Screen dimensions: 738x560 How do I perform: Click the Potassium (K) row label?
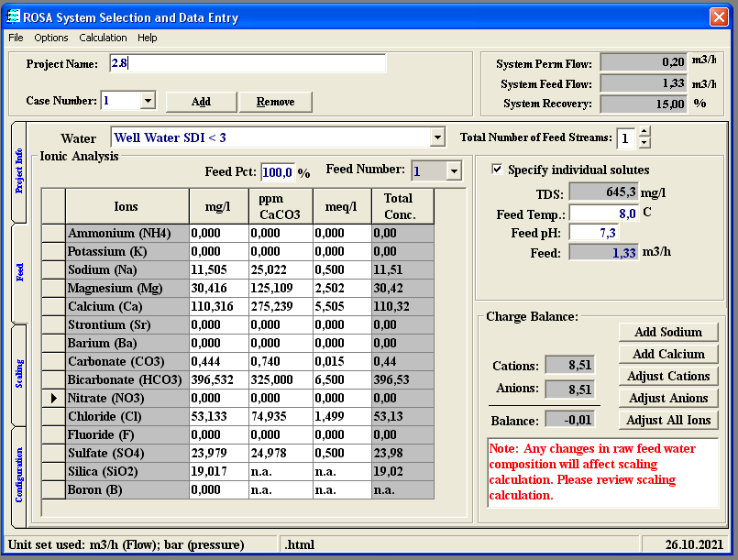point(127,251)
